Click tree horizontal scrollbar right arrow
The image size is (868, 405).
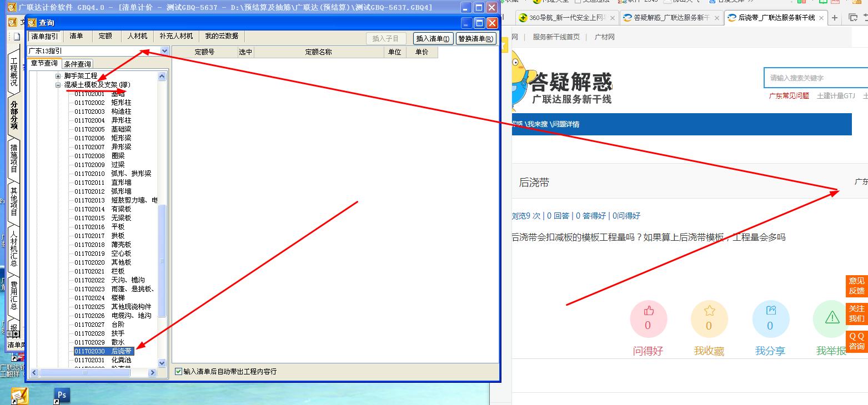tap(152, 373)
